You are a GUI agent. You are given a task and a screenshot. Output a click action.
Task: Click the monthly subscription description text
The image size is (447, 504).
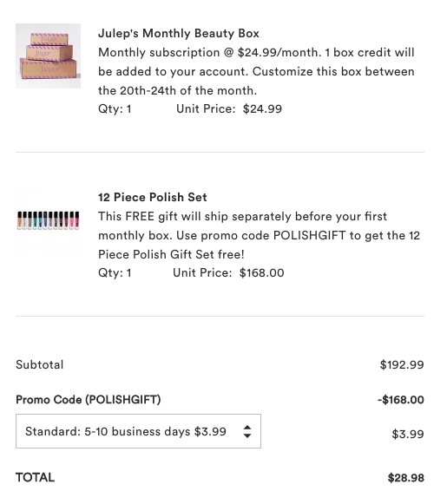tap(256, 71)
